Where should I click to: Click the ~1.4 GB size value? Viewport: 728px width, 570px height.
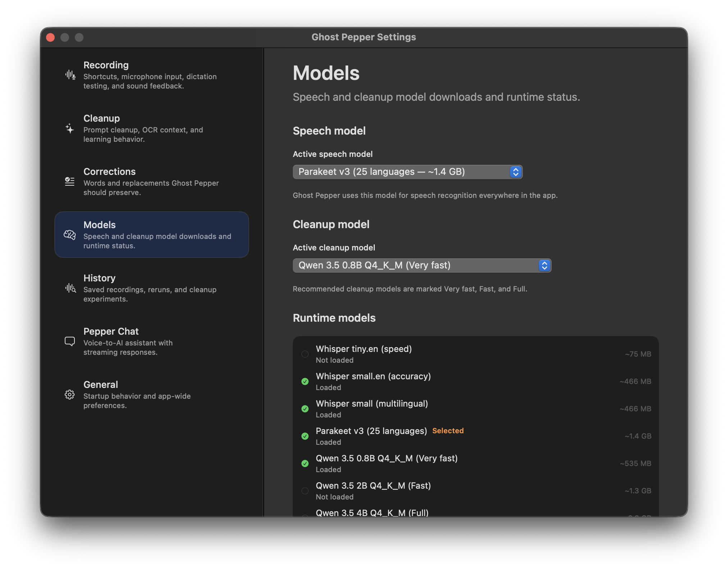[x=638, y=436]
